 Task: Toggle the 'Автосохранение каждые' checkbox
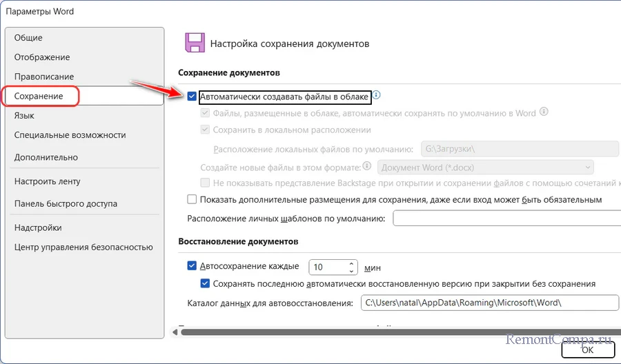coord(193,266)
